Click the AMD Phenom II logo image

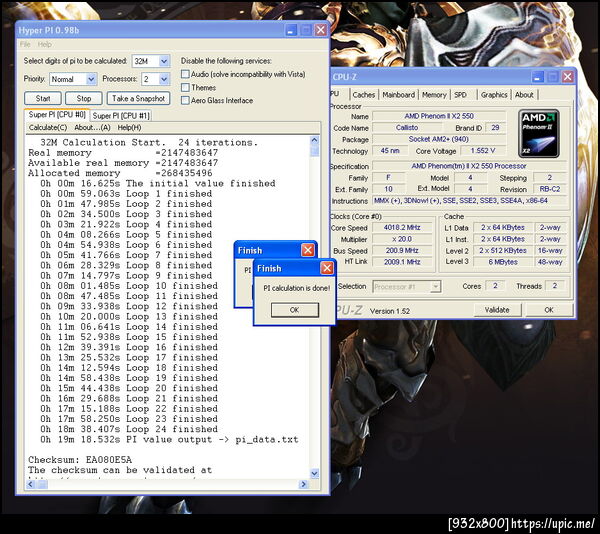pyautogui.click(x=538, y=134)
